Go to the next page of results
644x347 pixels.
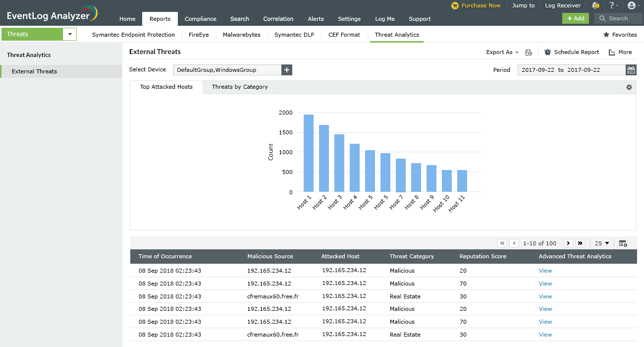tap(568, 243)
